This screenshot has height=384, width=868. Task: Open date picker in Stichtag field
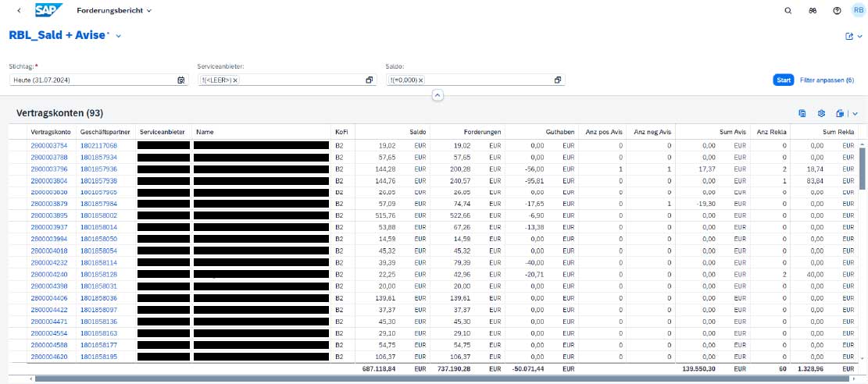pyautogui.click(x=181, y=80)
